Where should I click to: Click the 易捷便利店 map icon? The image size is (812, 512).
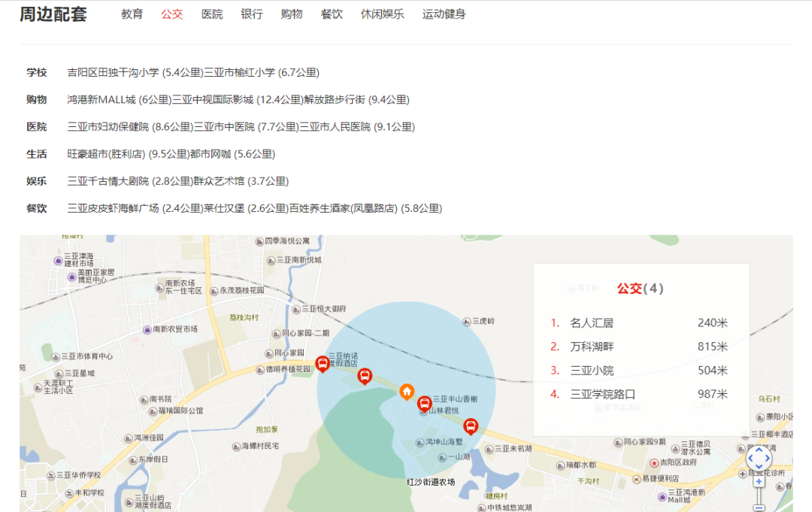pos(637,480)
